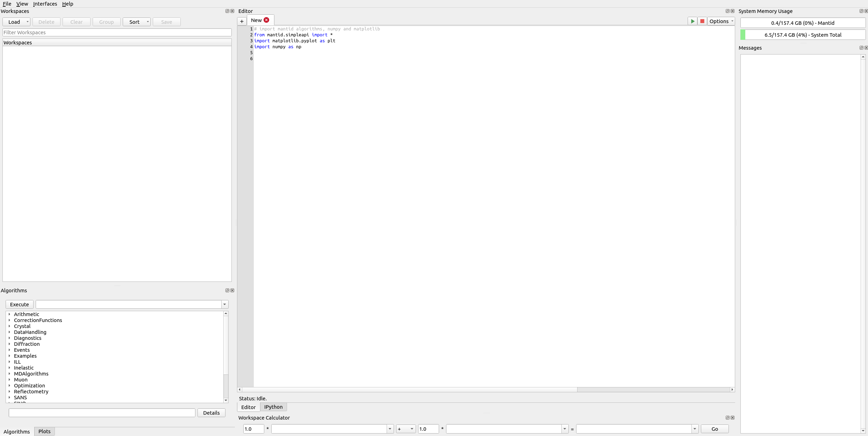Float the Workspace Calculator panel
868x436 pixels.
[x=727, y=418]
